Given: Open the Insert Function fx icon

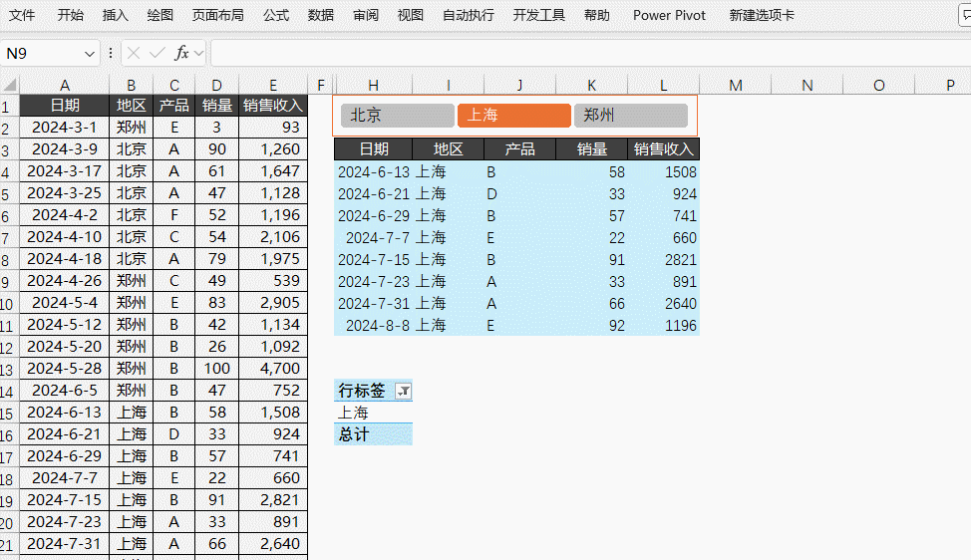Looking at the screenshot, I should point(181,53).
